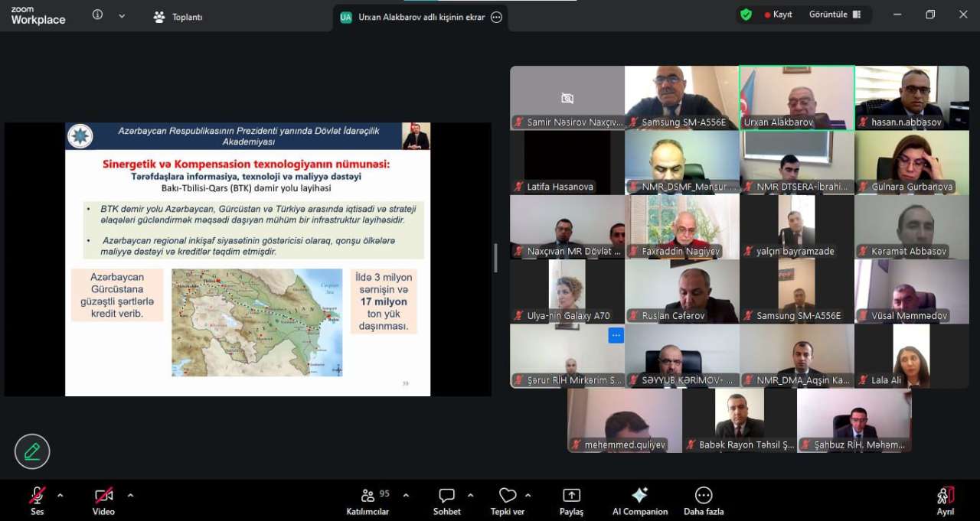This screenshot has height=521, width=980.
Task: Open screen share options ellipsis menu
Action: point(496,17)
